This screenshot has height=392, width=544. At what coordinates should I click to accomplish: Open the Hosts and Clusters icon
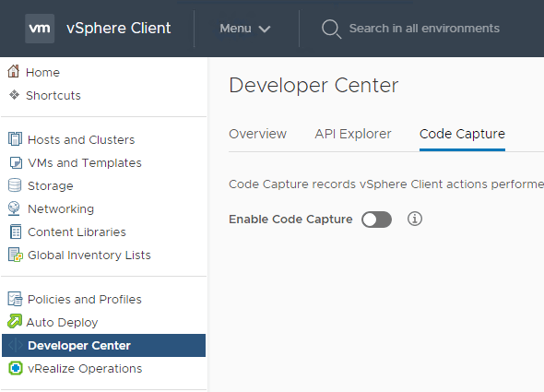(15, 139)
